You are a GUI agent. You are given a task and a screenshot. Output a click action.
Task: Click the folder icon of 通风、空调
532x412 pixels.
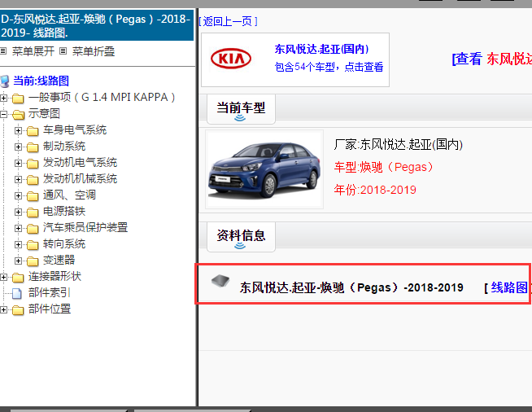[33, 196]
